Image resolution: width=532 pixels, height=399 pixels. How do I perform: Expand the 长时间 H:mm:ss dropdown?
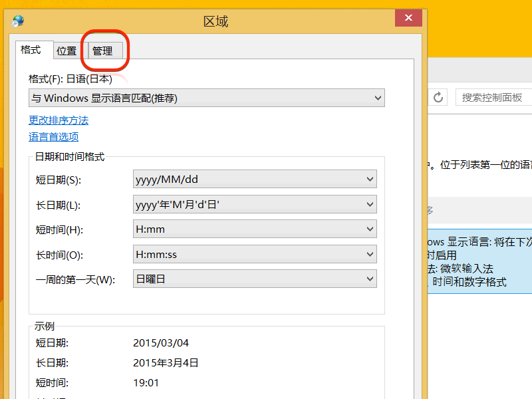pyautogui.click(x=255, y=254)
